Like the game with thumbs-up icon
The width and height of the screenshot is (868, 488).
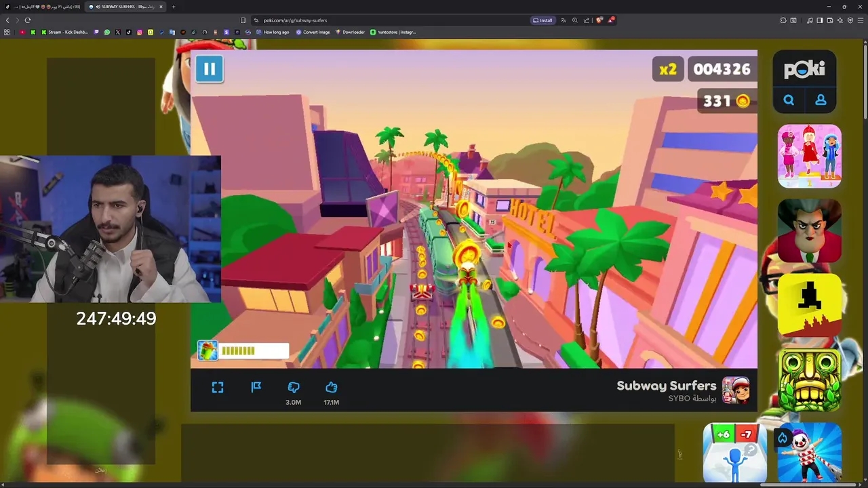(x=332, y=387)
